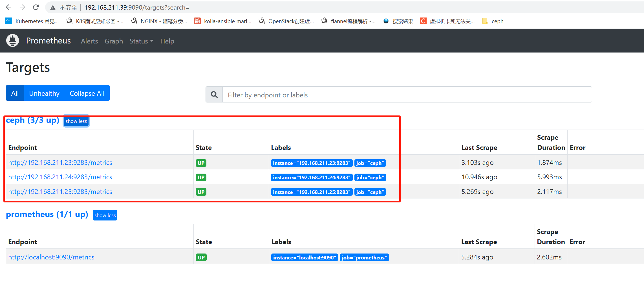Focus the Filter by endpoint or labels field
This screenshot has width=644, height=284.
(x=407, y=95)
